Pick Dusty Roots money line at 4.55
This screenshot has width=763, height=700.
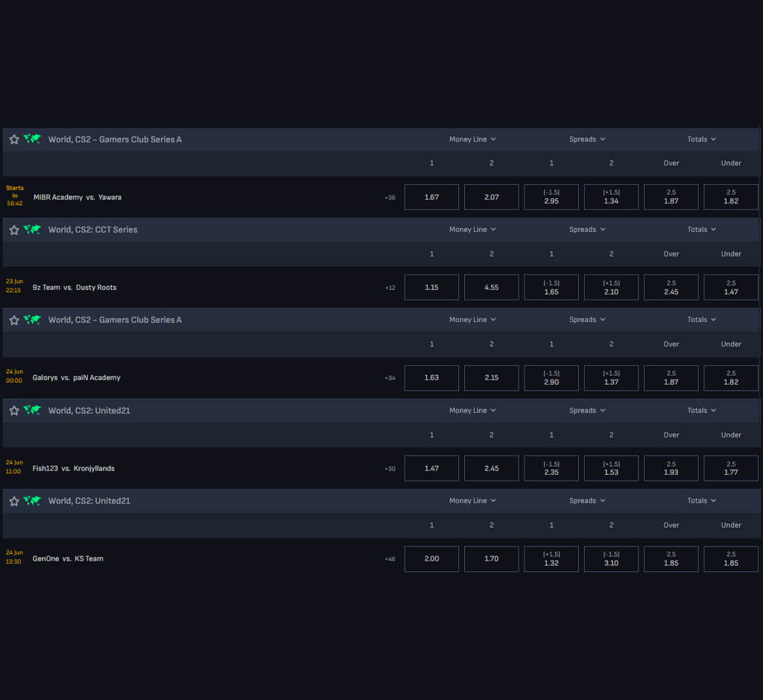492,287
